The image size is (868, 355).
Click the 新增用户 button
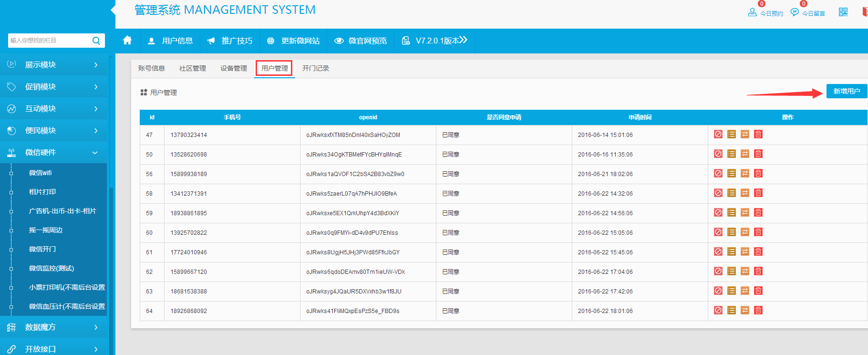(847, 91)
